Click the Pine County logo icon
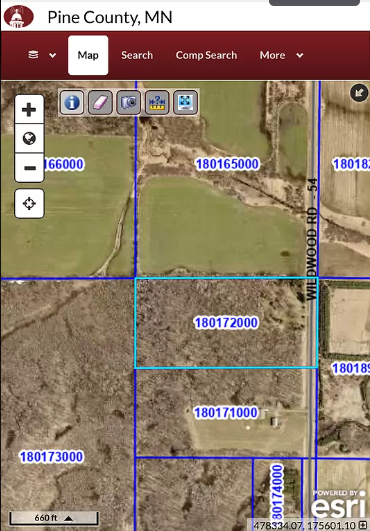 [19, 17]
